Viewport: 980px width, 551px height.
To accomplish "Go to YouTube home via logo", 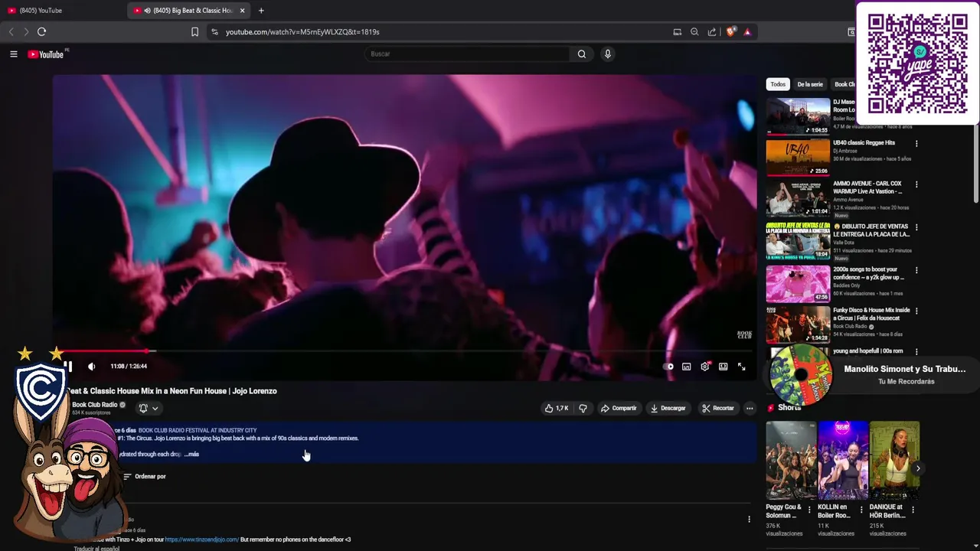I will [46, 54].
